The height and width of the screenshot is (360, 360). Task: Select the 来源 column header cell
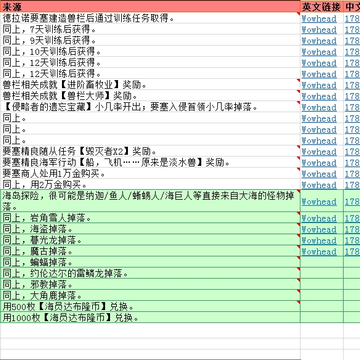coord(150,6)
